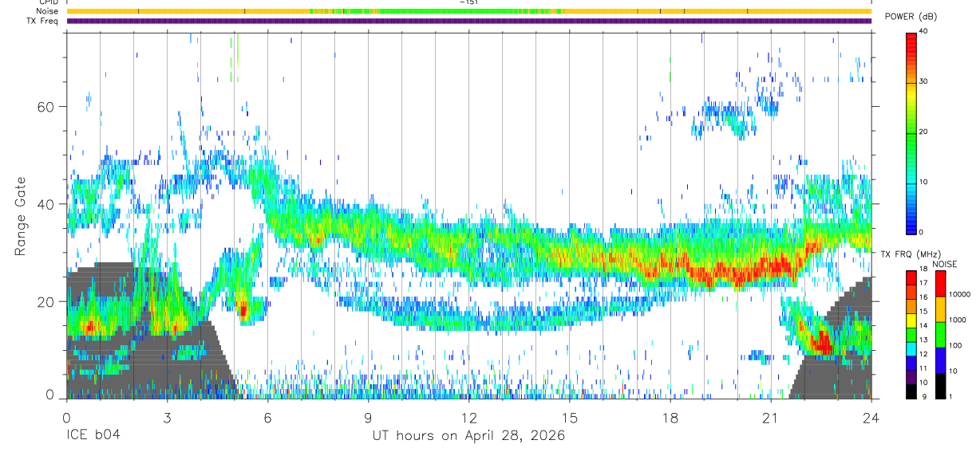The height and width of the screenshot is (452, 980).
Task: Select the 20 label on power colorbar
Action: pyautogui.click(x=923, y=132)
